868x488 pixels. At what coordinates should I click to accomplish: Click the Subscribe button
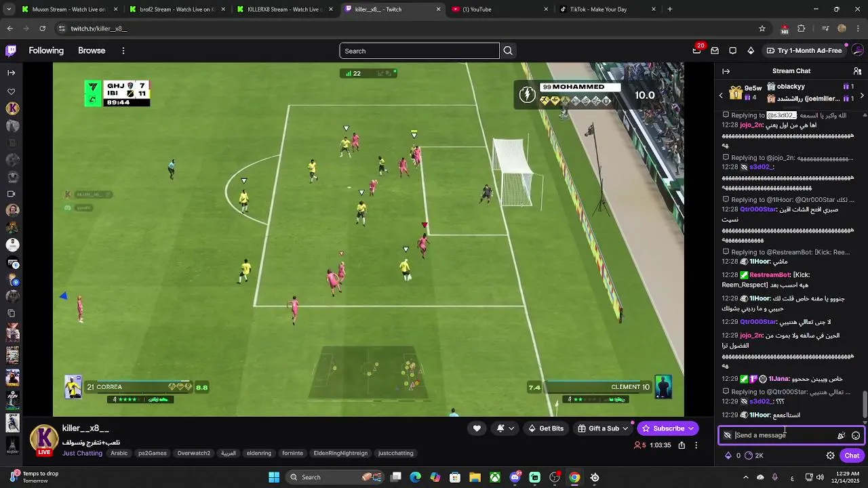[668, 428]
